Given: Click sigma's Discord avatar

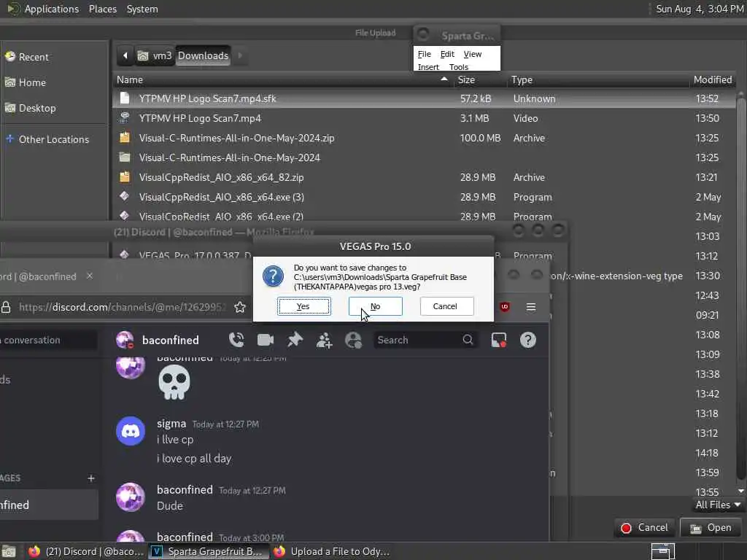Looking at the screenshot, I should click(131, 430).
